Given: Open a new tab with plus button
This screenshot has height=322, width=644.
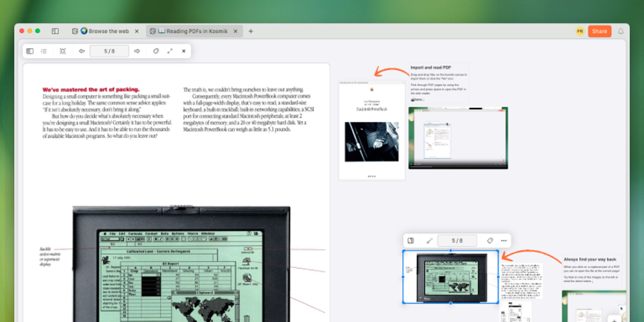Looking at the screenshot, I should point(251,31).
